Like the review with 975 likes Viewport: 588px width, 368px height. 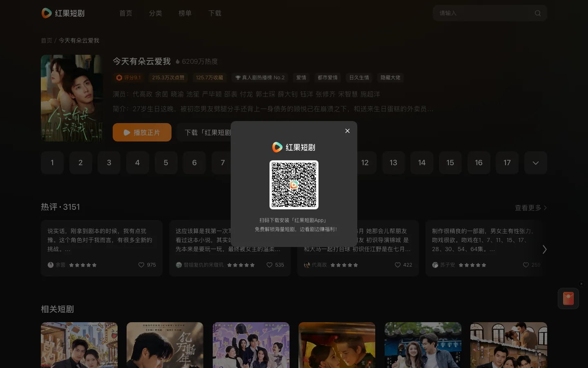coord(141,265)
